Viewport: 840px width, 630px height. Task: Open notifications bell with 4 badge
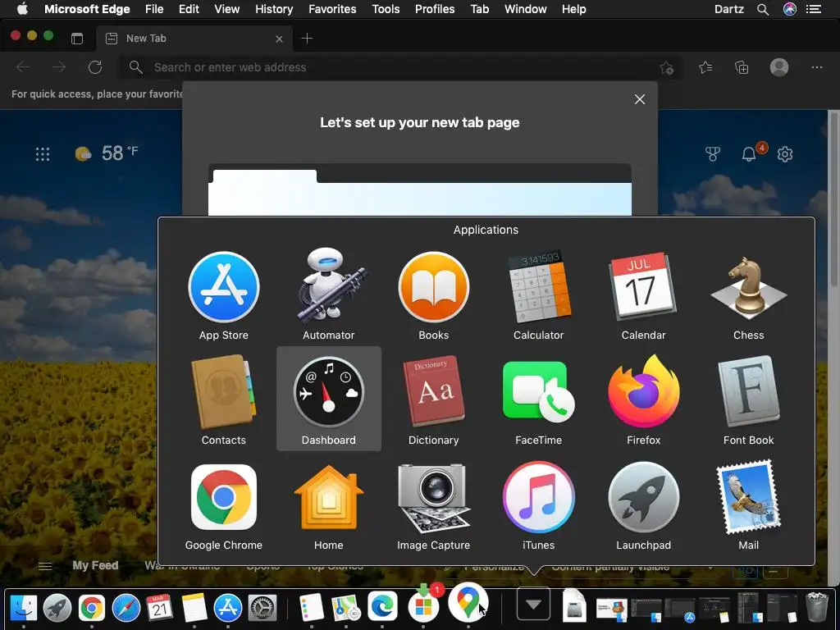(753, 152)
